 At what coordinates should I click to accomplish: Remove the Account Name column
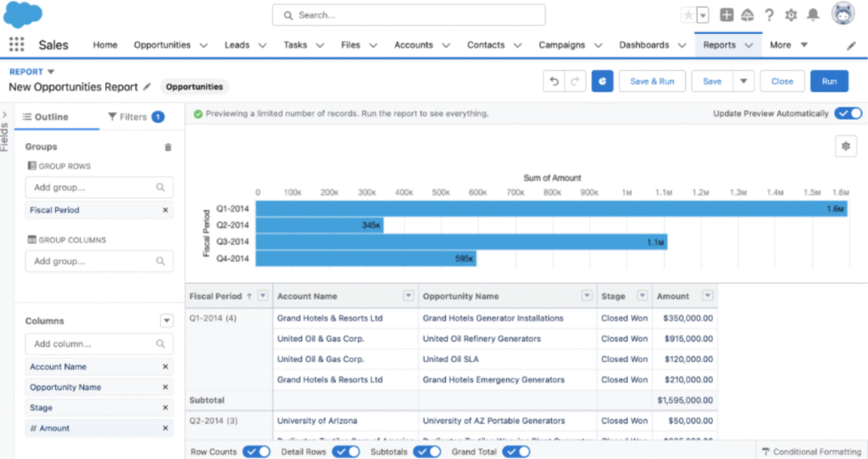pyautogui.click(x=165, y=367)
